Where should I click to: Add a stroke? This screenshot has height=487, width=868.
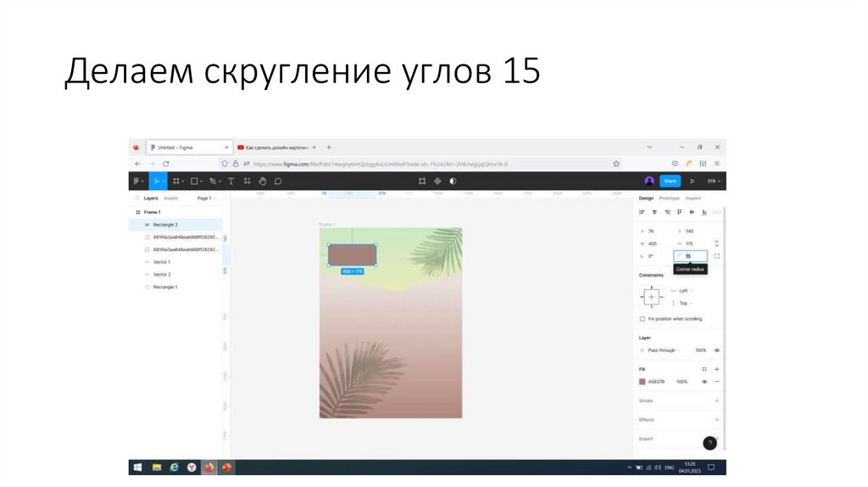(717, 400)
